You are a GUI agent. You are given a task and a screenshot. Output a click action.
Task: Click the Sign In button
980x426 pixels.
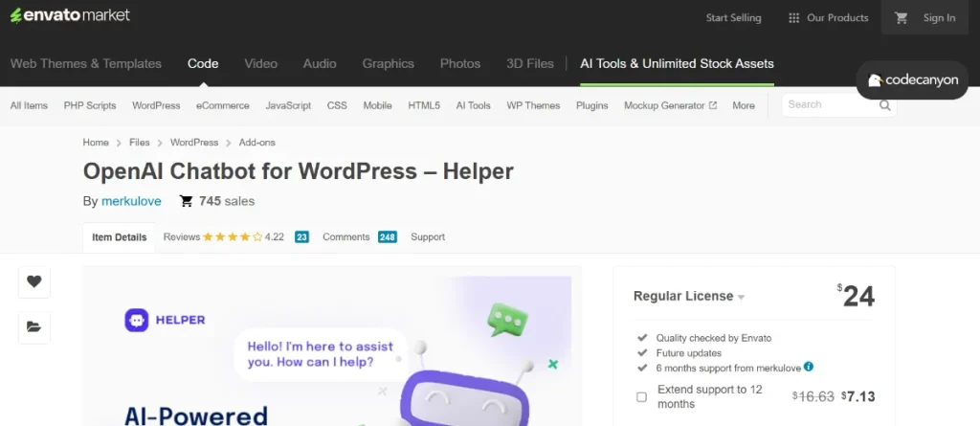[939, 18]
